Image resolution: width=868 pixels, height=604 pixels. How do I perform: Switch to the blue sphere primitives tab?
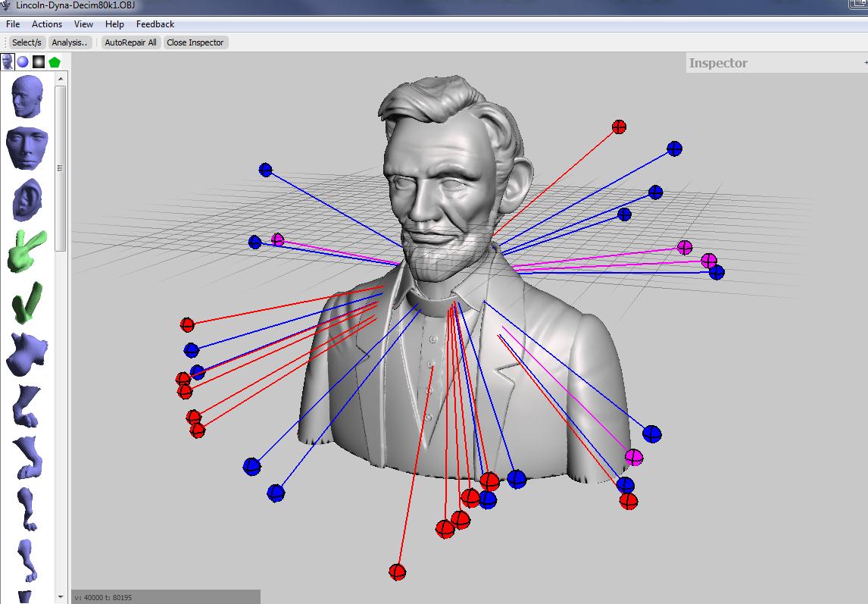click(x=23, y=62)
